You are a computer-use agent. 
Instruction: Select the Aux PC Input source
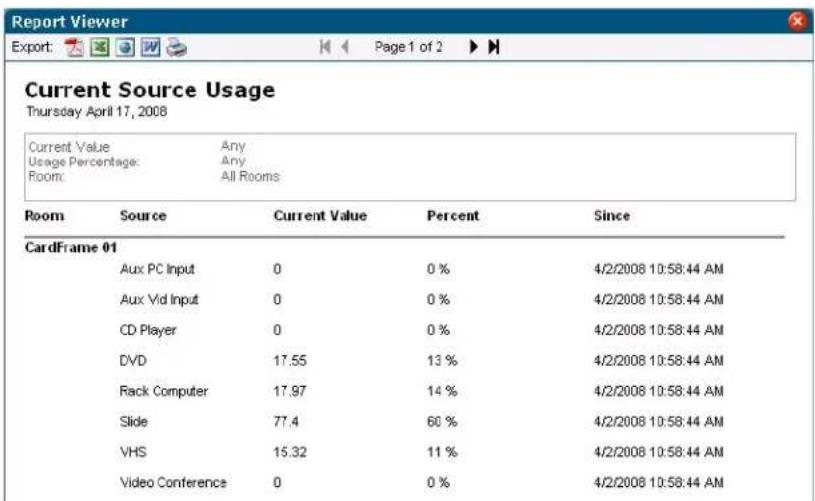tap(157, 269)
